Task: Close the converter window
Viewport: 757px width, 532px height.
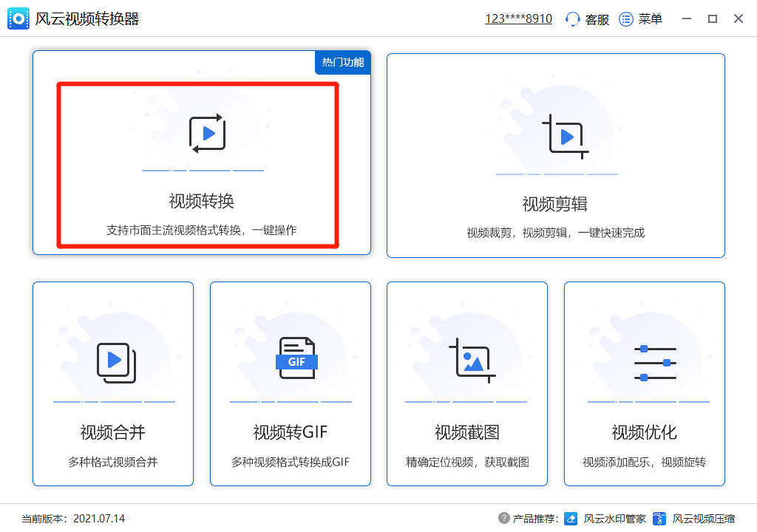Action: [x=739, y=18]
